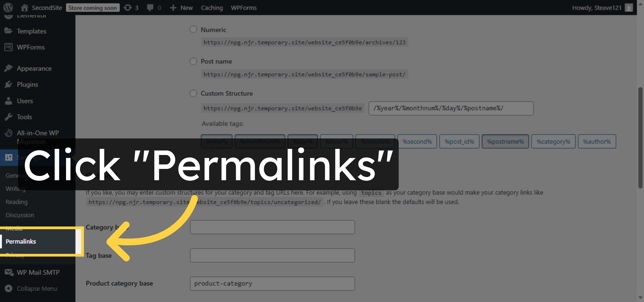
Task: Click the Appearance paintbrush icon
Action: 9,68
